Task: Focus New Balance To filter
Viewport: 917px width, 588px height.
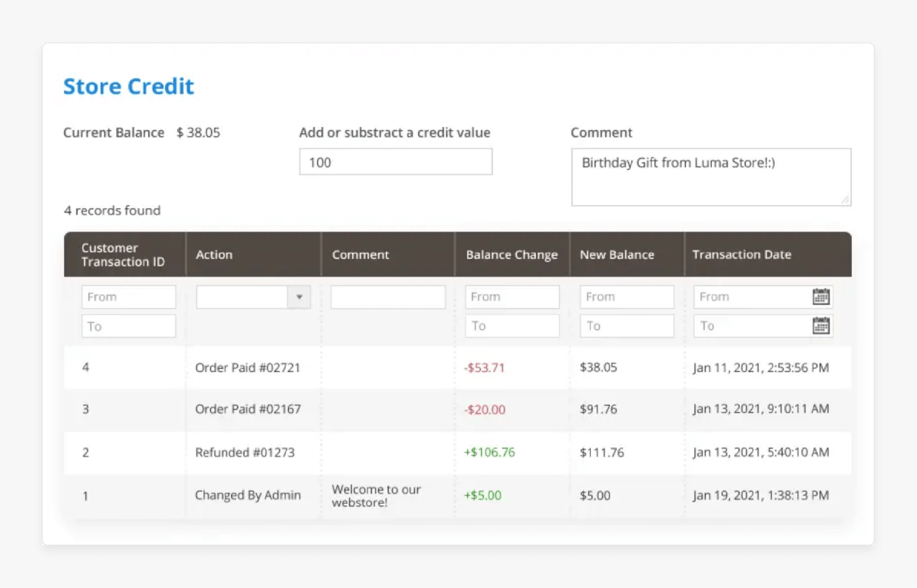Action: 627,326
